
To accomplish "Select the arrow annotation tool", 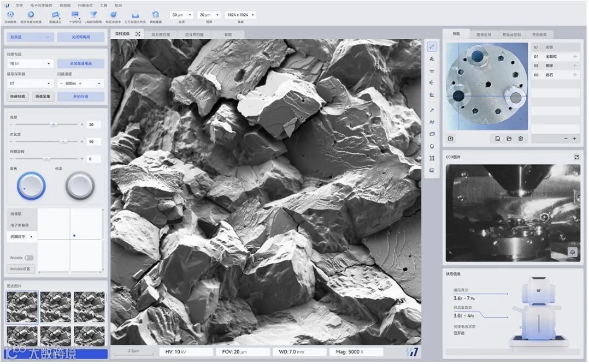I will click(432, 110).
